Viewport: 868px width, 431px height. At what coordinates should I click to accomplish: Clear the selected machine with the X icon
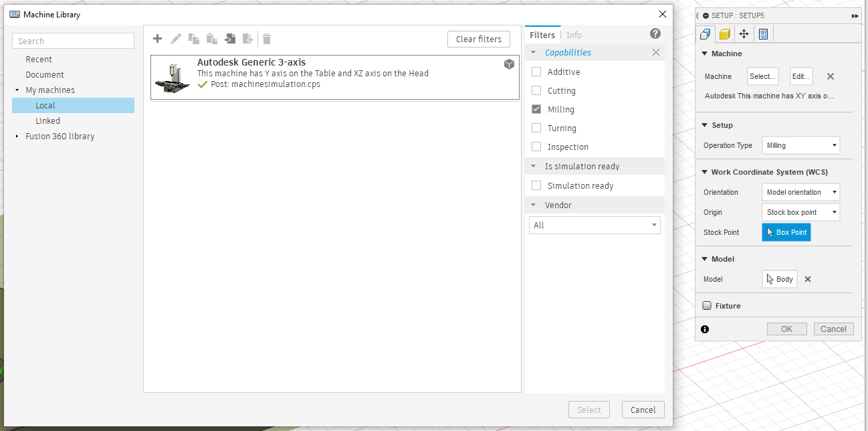click(831, 76)
